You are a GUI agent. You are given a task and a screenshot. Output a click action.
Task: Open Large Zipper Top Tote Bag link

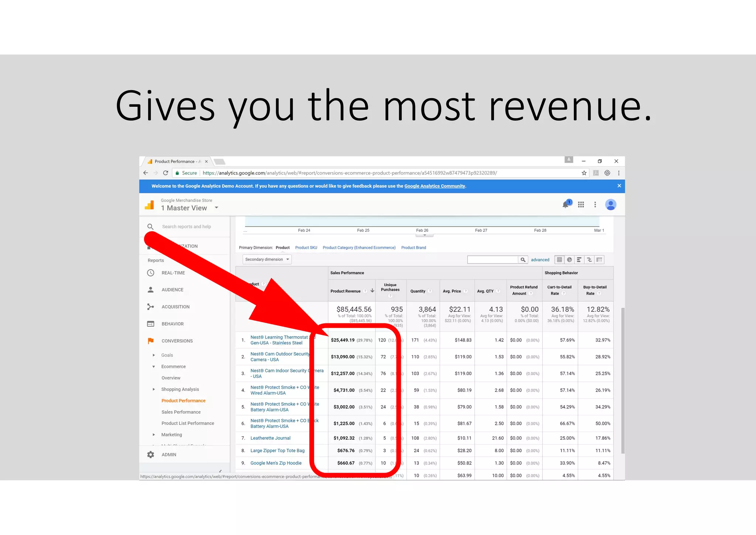click(278, 451)
